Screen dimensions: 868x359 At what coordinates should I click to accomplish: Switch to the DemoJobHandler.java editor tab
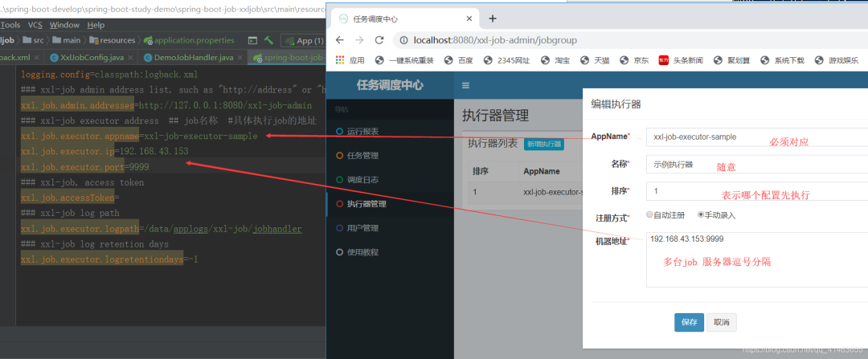pos(194,58)
